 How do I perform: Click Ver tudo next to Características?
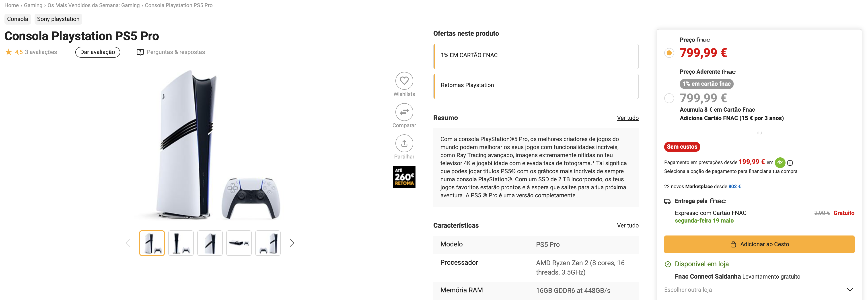click(627, 225)
